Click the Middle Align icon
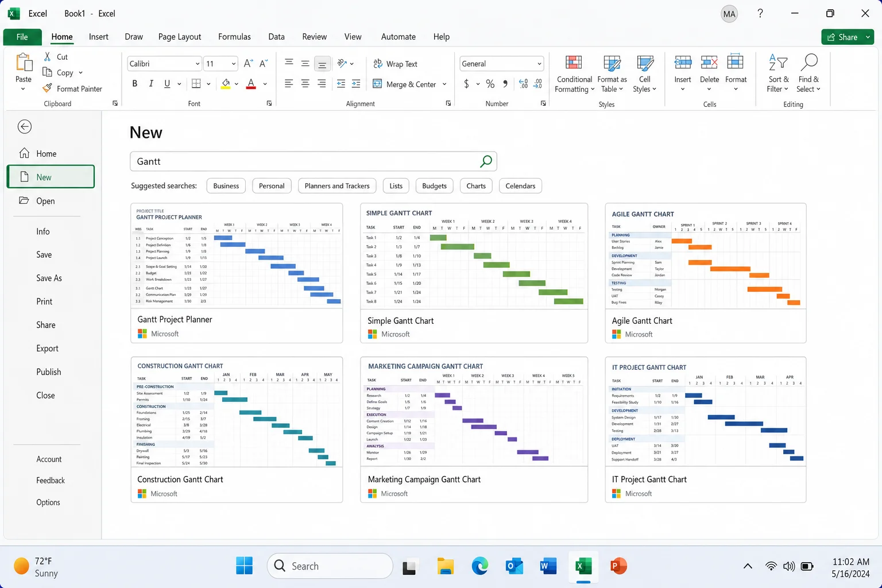The height and width of the screenshot is (588, 882). click(305, 64)
